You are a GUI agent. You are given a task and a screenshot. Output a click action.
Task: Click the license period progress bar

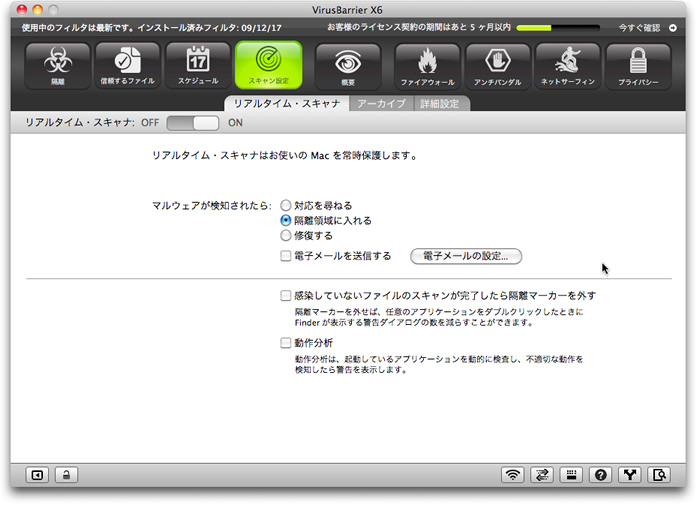point(558,28)
